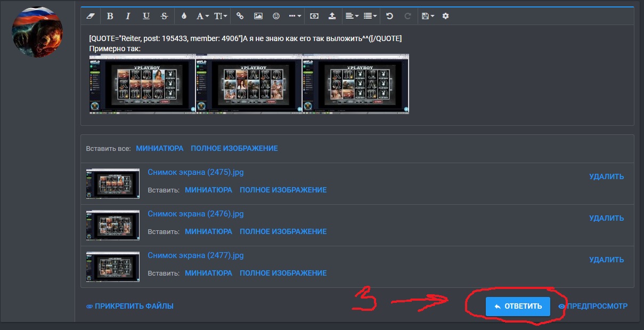
Task: Click the undo icon
Action: point(389,16)
